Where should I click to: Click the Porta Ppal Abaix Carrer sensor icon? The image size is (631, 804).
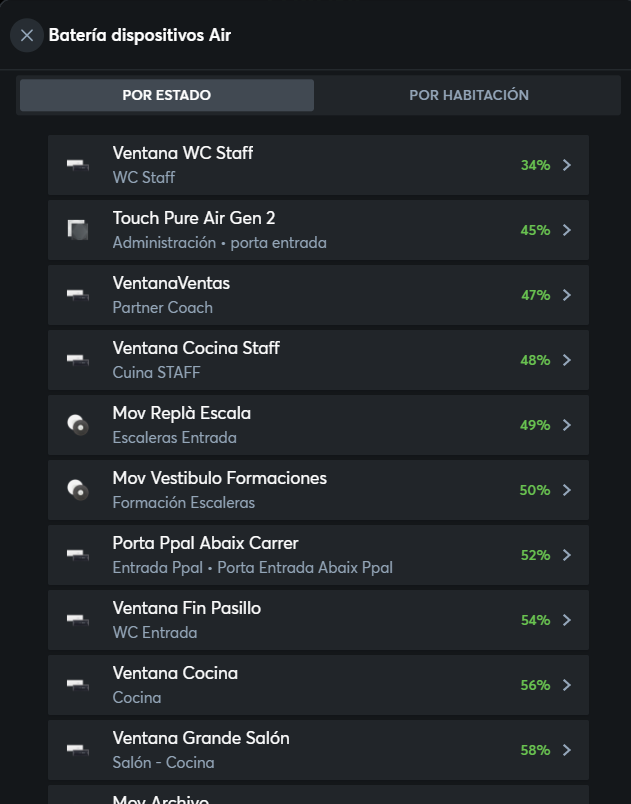[78, 555]
